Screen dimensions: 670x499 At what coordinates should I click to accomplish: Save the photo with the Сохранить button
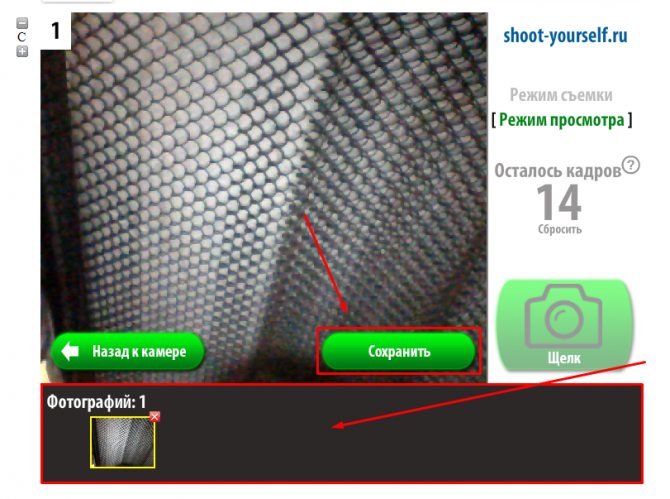(x=399, y=351)
